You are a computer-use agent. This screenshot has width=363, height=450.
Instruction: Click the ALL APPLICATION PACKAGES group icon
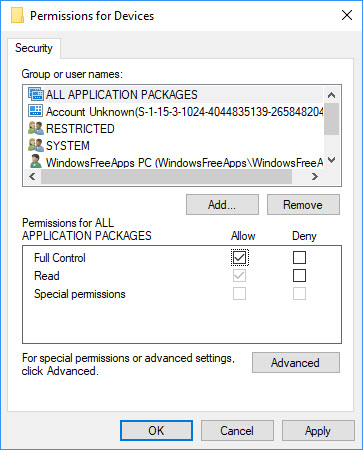point(36,94)
